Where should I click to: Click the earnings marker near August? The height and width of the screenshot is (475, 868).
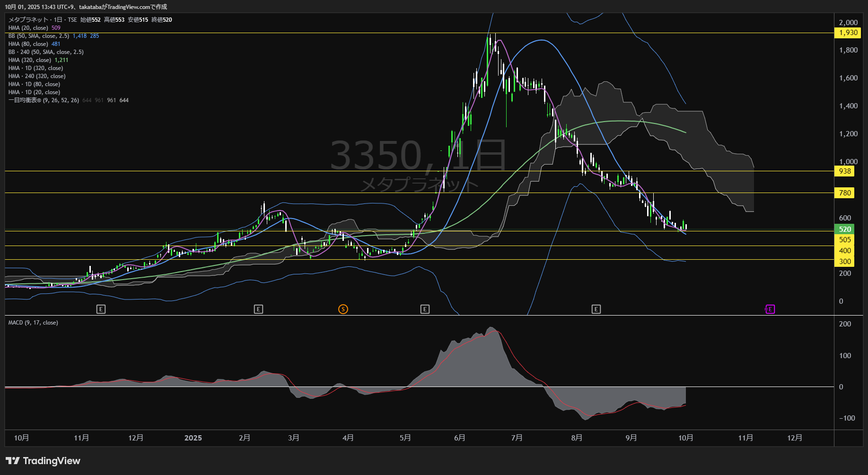coord(596,309)
